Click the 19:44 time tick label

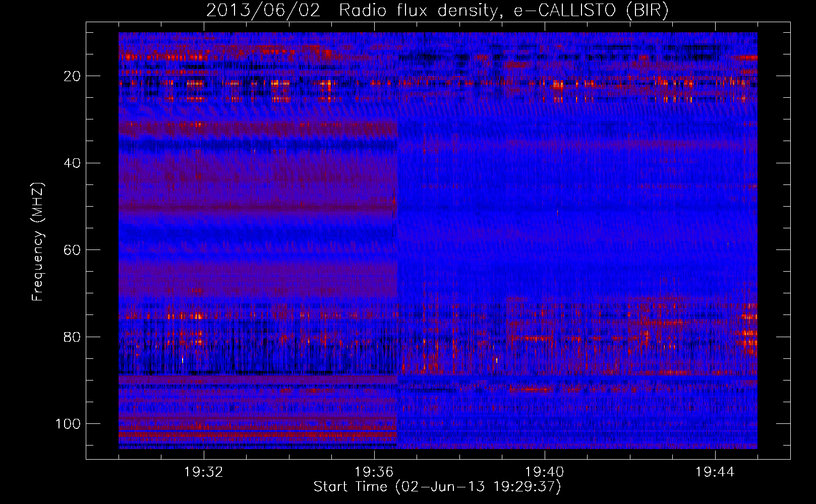[715, 472]
